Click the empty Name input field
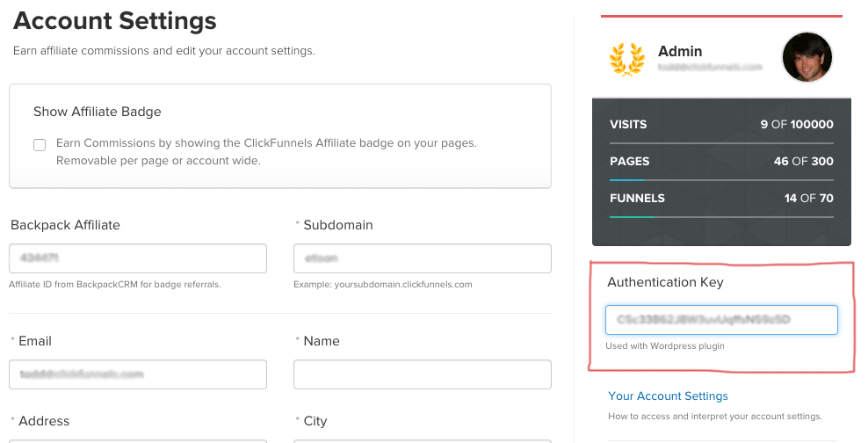This screenshot has height=443, width=868. pos(423,374)
